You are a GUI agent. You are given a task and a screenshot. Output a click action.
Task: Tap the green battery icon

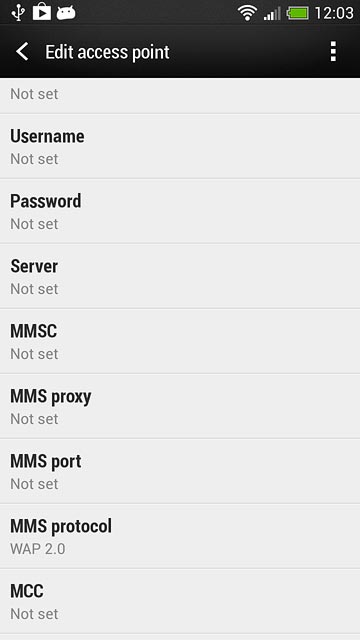coord(299,13)
